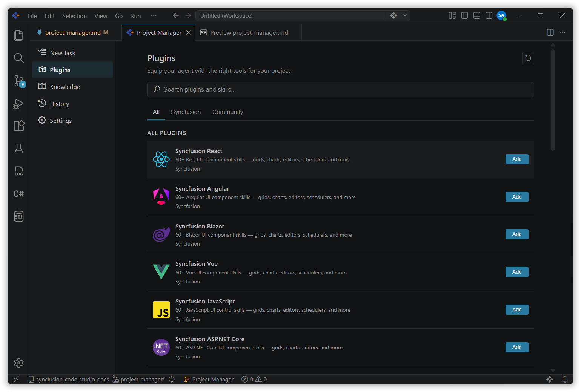Open Run and Debug view
Image resolution: width=581 pixels, height=392 pixels.
(x=18, y=104)
